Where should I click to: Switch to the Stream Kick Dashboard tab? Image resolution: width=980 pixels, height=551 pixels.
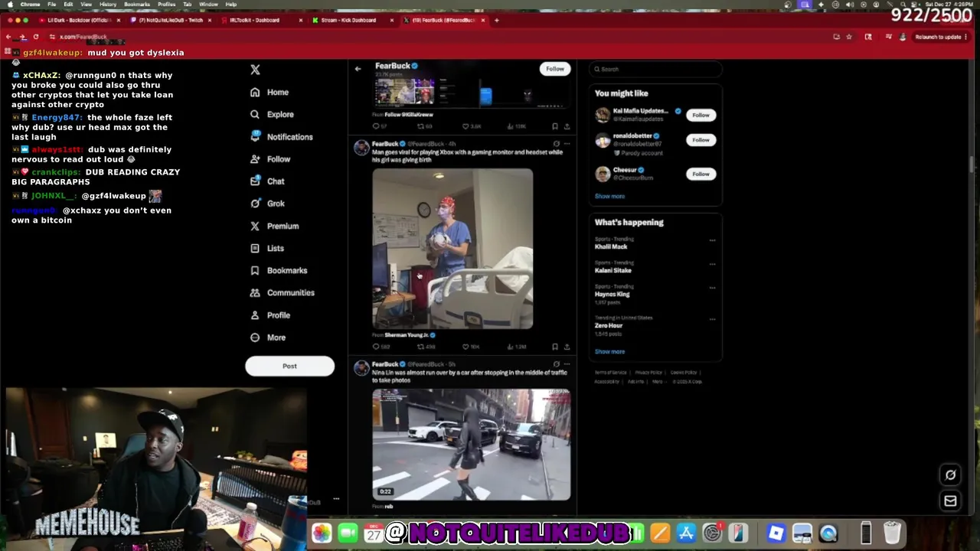click(351, 20)
